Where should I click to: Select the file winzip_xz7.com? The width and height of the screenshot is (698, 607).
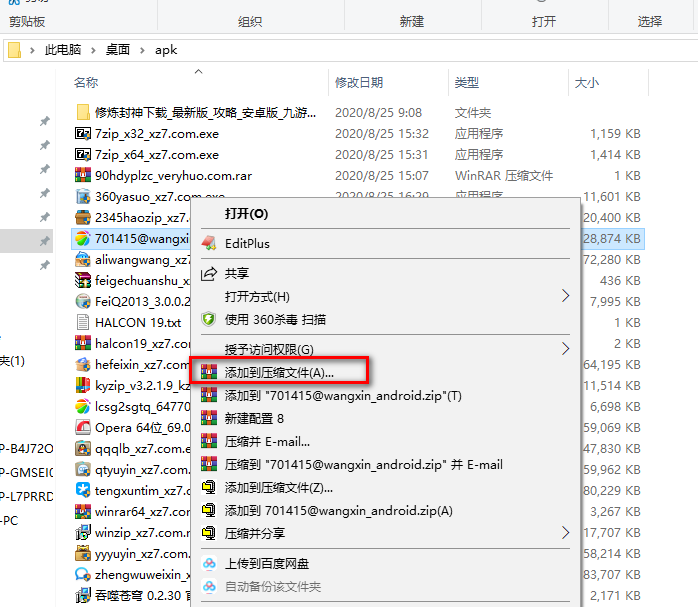(142, 533)
